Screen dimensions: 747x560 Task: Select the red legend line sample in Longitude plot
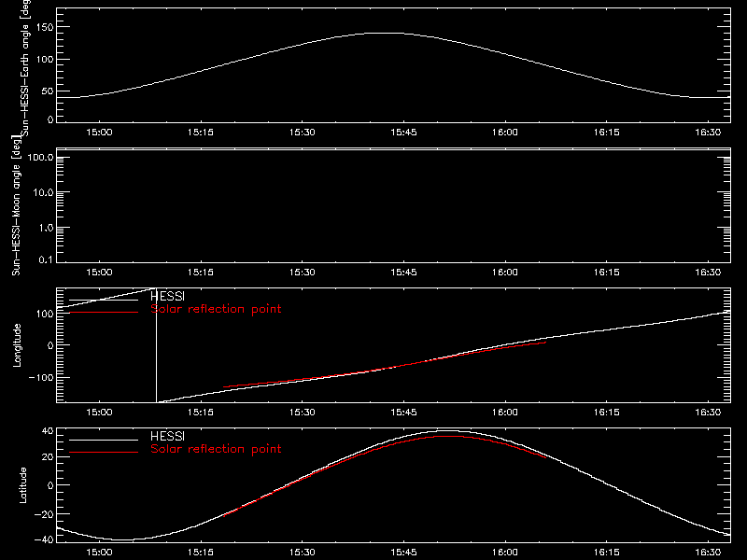[104, 313]
